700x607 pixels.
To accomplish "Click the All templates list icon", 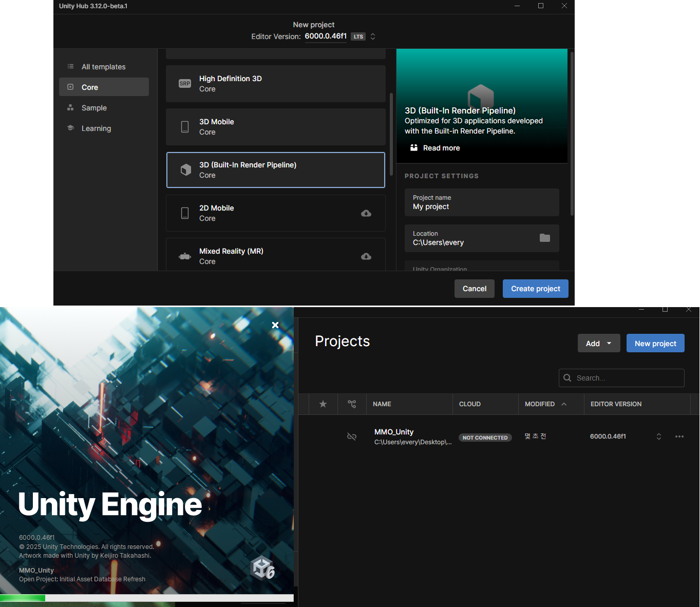I will click(x=70, y=67).
